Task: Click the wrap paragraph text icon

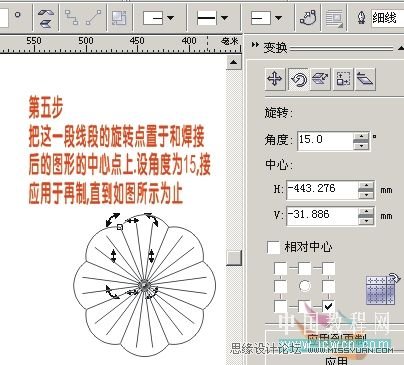Action: 334,18
